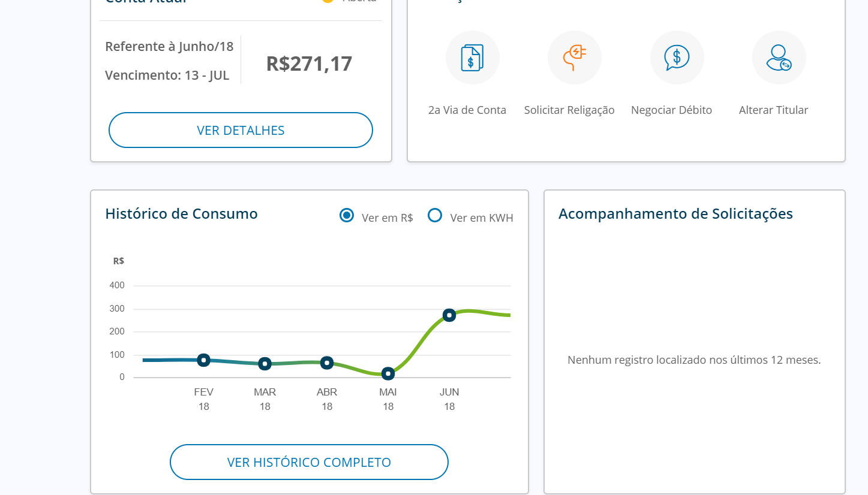The image size is (868, 495).
Task: Open the Negociar Débito speech bubble icon
Action: point(677,58)
